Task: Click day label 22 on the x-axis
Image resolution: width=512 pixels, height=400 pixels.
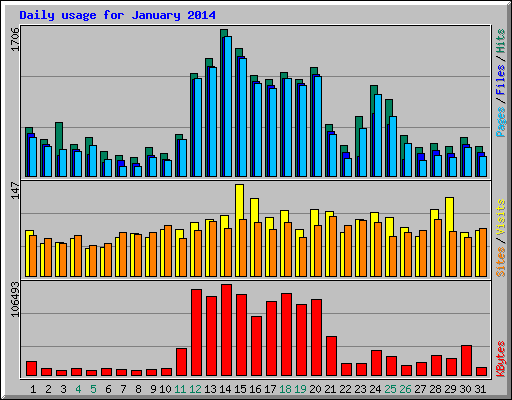Action: point(345,389)
